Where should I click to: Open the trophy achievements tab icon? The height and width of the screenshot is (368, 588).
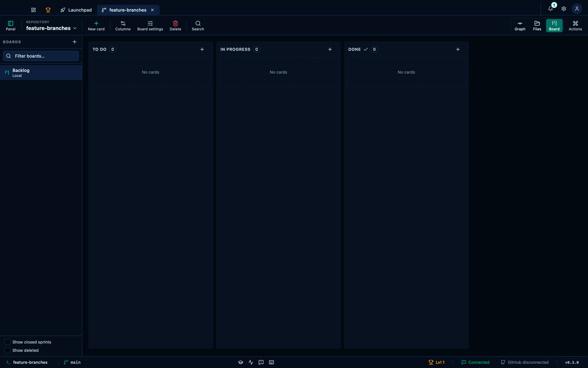[x=48, y=10]
